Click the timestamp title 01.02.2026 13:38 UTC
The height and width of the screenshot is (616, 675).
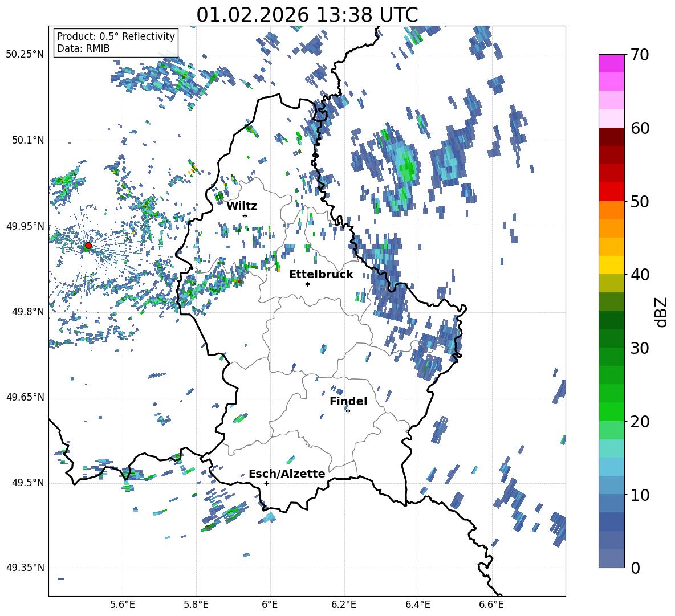307,15
